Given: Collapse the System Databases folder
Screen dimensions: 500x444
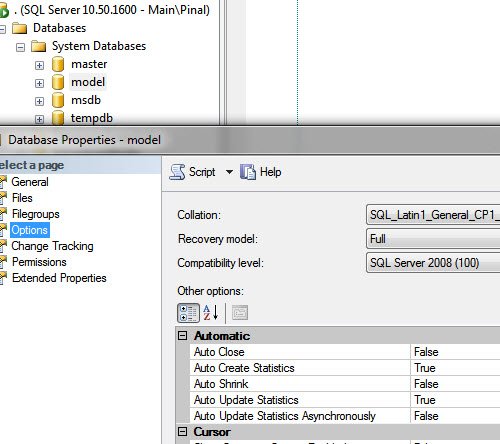Looking at the screenshot, I should pos(20,47).
